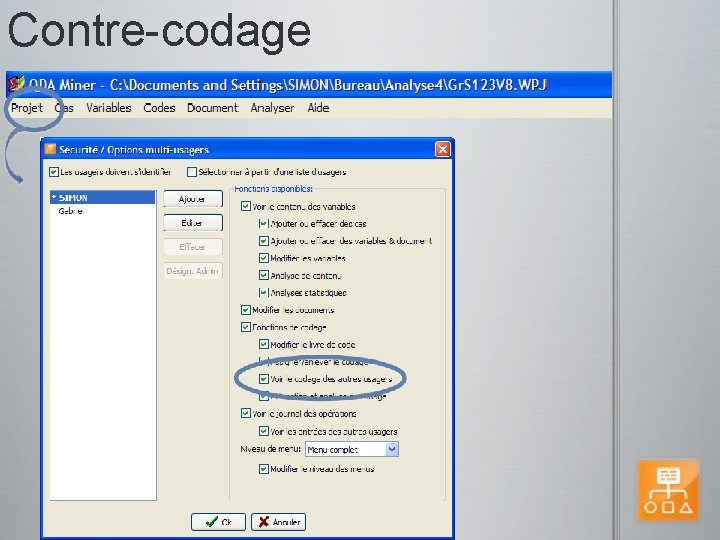Open the Projet menu
Image resolution: width=720 pixels, height=540 pixels.
coord(27,108)
